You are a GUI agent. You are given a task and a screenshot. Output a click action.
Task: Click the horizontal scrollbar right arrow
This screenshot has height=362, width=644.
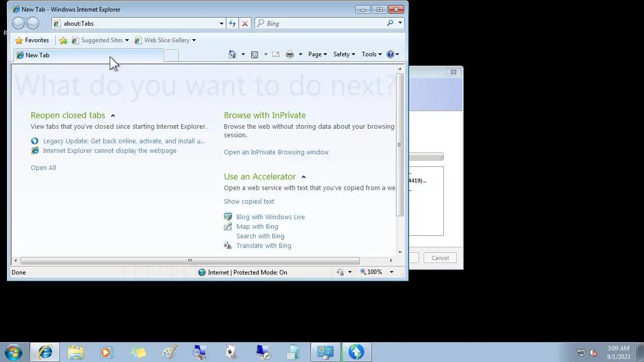click(391, 260)
